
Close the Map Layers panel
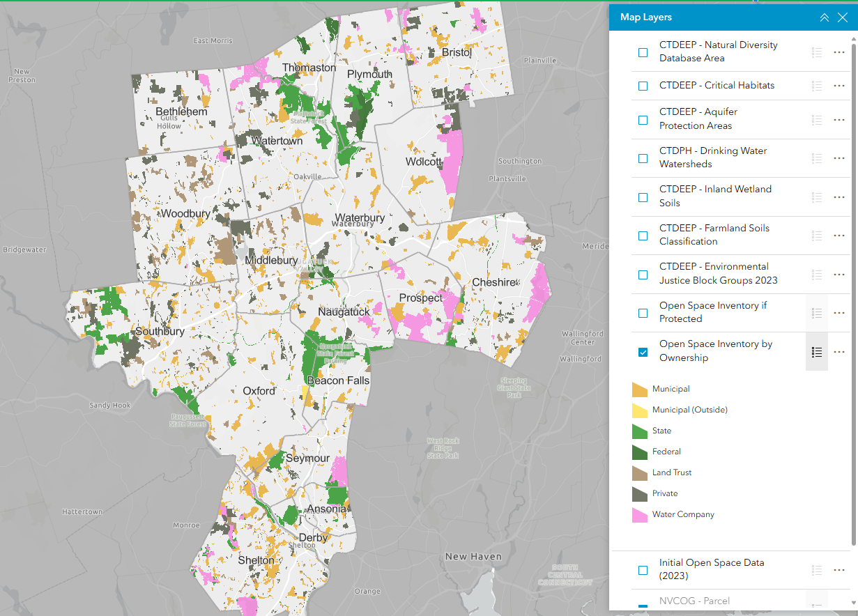point(843,17)
